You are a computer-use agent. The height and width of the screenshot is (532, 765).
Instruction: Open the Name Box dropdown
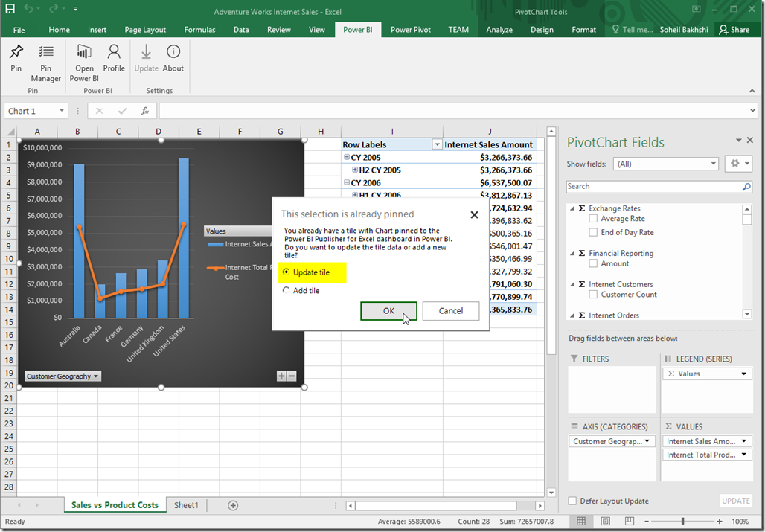pos(62,111)
